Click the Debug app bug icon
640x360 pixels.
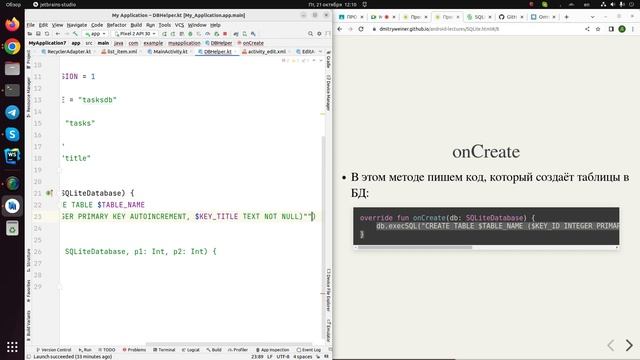pos(190,34)
